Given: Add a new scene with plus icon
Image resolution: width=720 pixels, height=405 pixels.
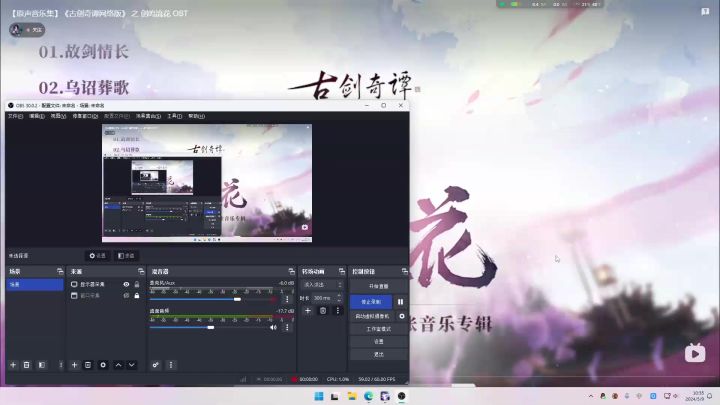Looking at the screenshot, I should pos(13,365).
